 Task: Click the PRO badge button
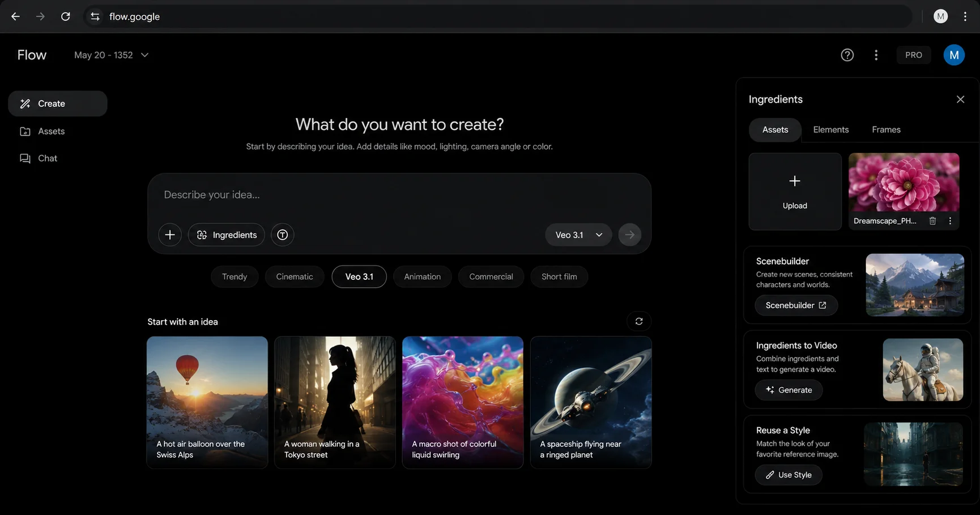(913, 55)
